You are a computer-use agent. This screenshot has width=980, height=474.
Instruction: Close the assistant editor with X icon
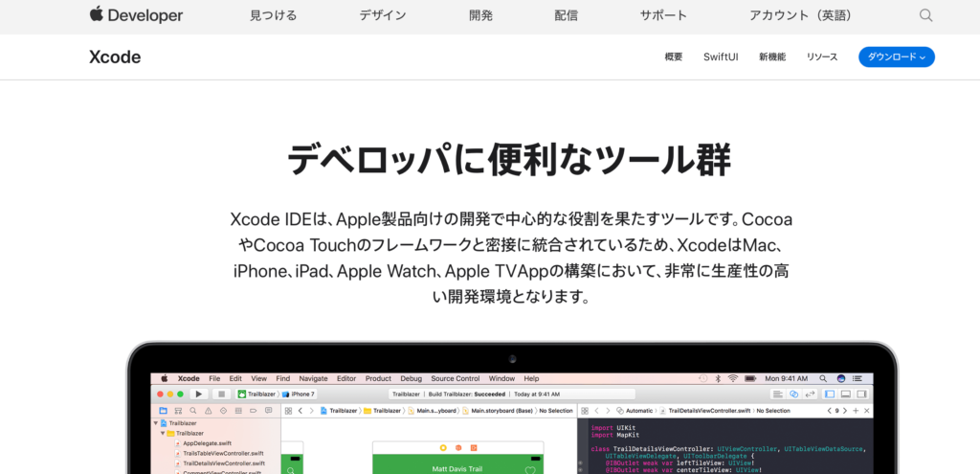pyautogui.click(x=866, y=411)
